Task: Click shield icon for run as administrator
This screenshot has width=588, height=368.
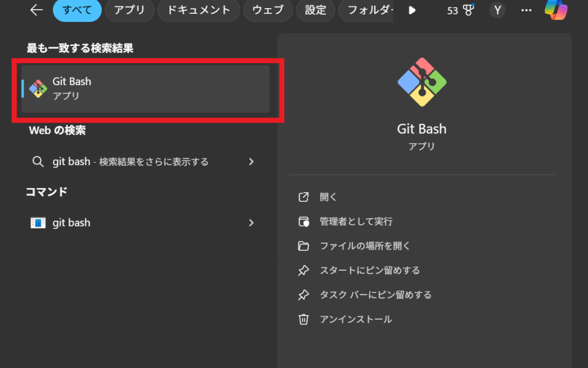Action: click(303, 221)
